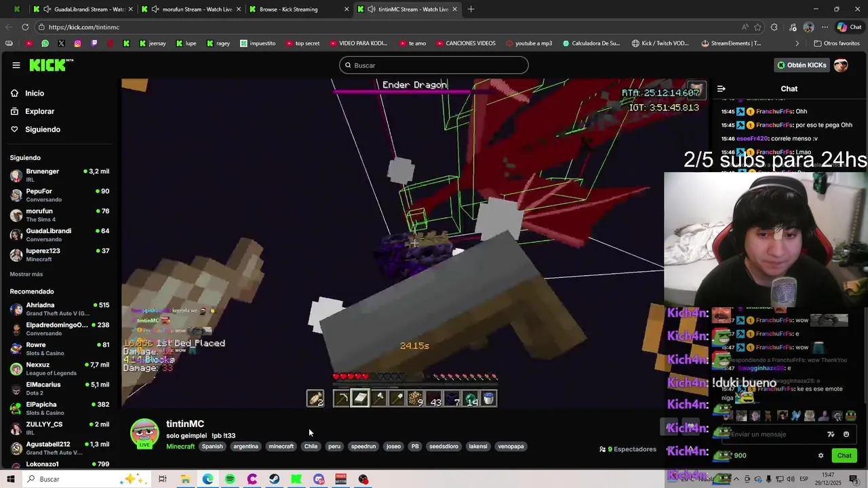
Task: Open File Explorer from the taskbar
Action: click(185, 479)
